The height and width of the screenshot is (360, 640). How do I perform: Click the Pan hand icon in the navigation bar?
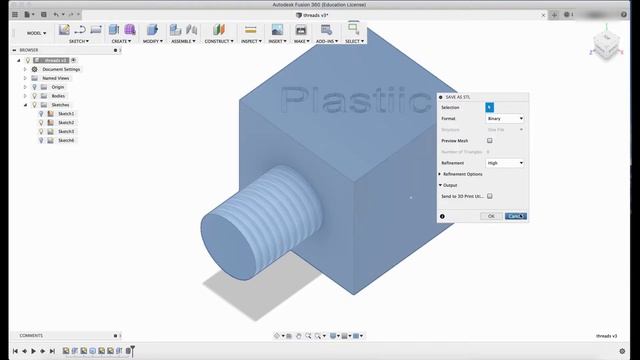[298, 336]
